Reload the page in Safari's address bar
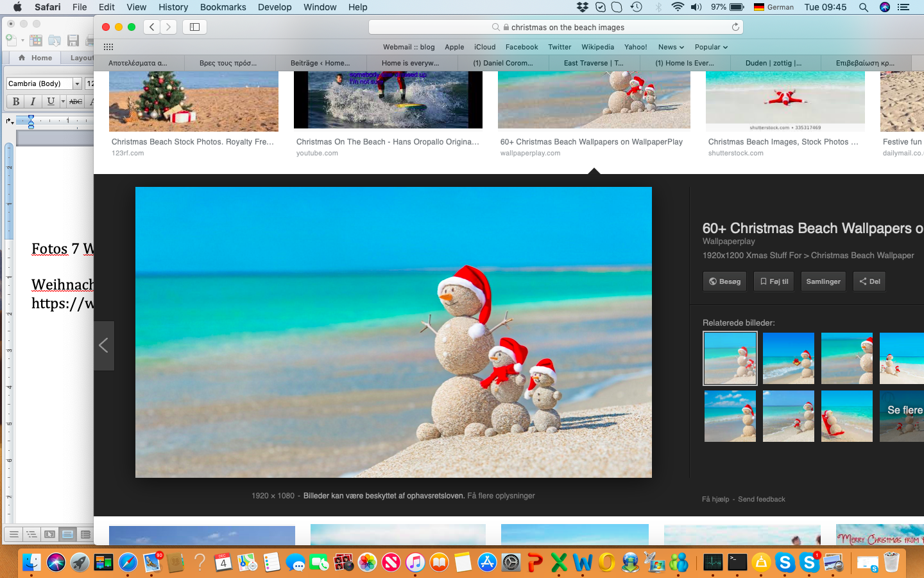 (x=735, y=27)
